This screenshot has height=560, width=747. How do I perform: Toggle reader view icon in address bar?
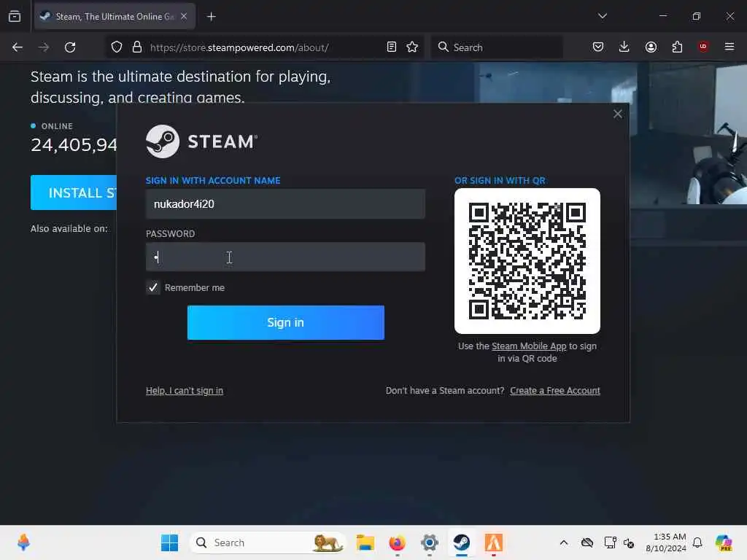[x=392, y=47]
